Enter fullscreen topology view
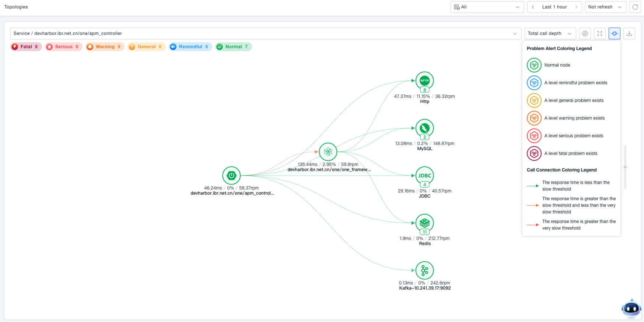 (x=600, y=33)
